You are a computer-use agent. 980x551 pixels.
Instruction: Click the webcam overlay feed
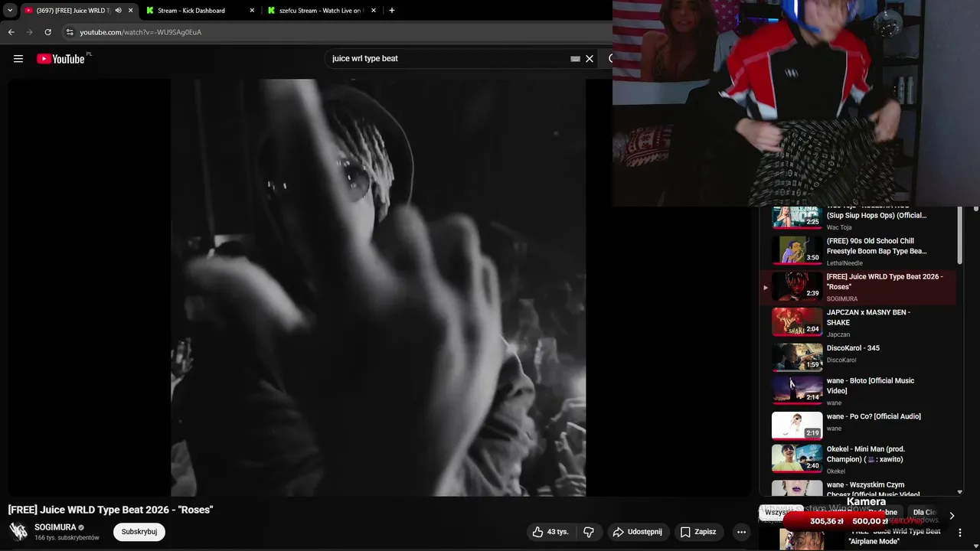point(796,103)
